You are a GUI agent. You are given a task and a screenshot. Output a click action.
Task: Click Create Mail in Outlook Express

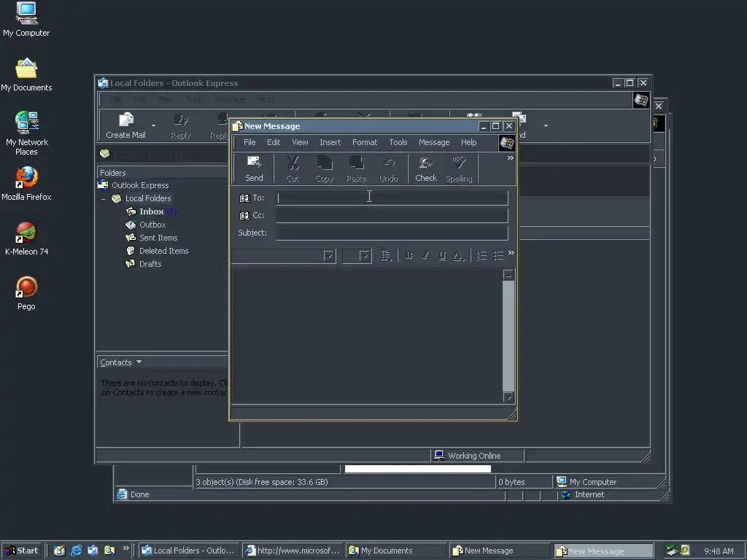pos(125,125)
